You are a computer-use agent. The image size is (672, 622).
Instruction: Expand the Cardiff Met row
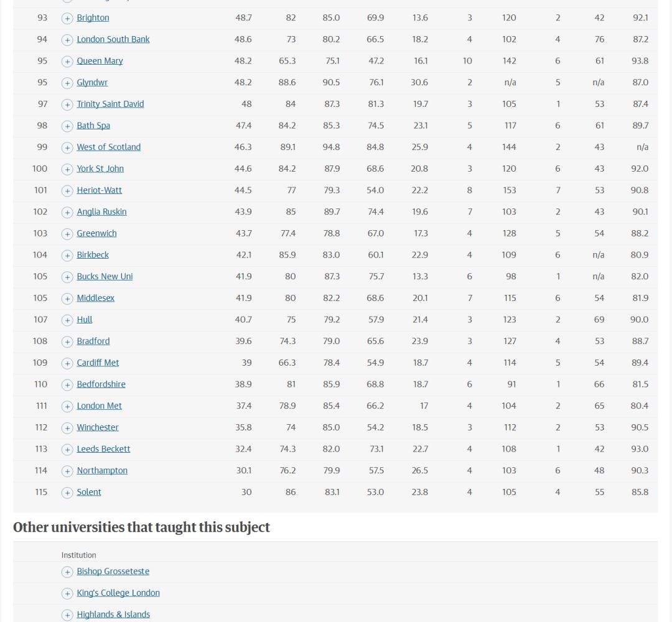[x=67, y=363]
